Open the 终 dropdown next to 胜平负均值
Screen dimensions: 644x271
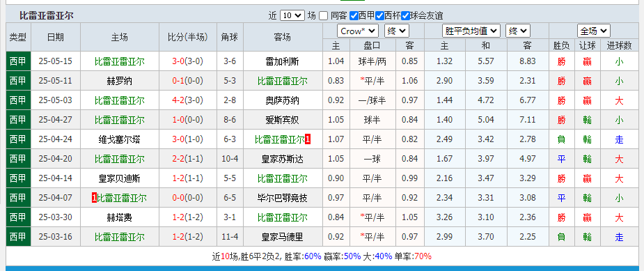pyautogui.click(x=518, y=31)
